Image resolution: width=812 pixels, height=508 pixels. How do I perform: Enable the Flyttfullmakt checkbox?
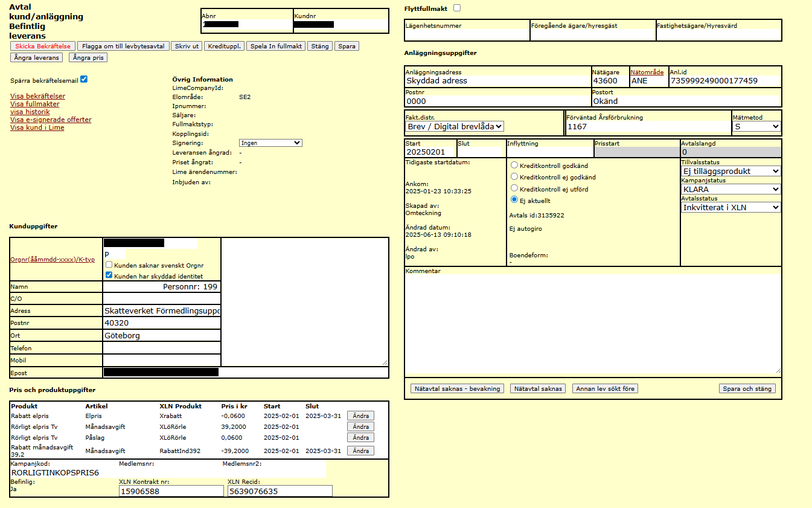tap(456, 8)
